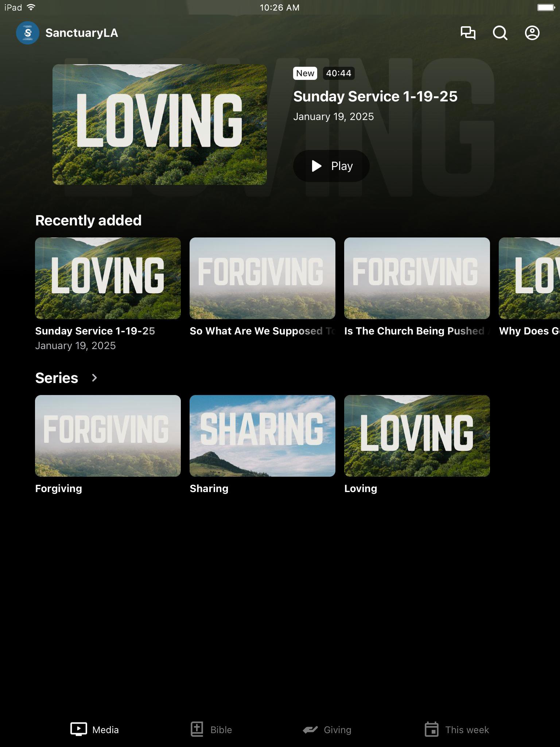Open the Sunday Service 1-19-25 featured title
This screenshot has width=560, height=747.
[x=375, y=97]
